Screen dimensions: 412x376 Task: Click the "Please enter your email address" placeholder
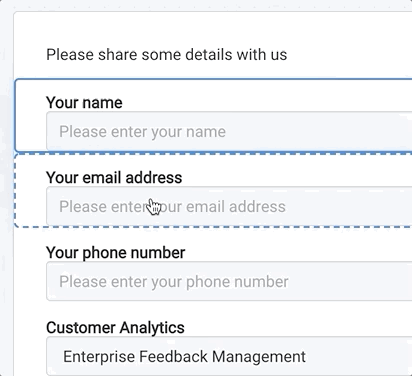click(172, 207)
